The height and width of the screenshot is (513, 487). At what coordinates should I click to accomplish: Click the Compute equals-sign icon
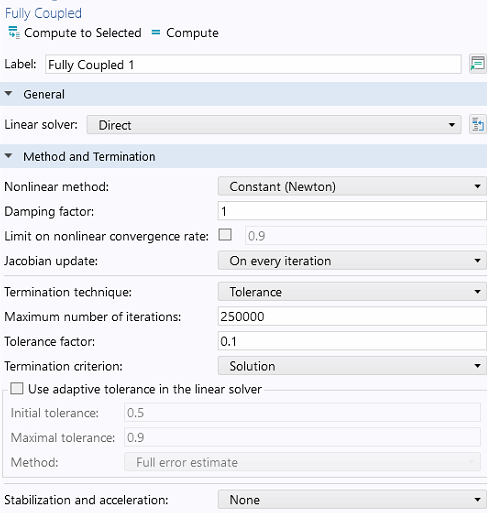[x=156, y=32]
